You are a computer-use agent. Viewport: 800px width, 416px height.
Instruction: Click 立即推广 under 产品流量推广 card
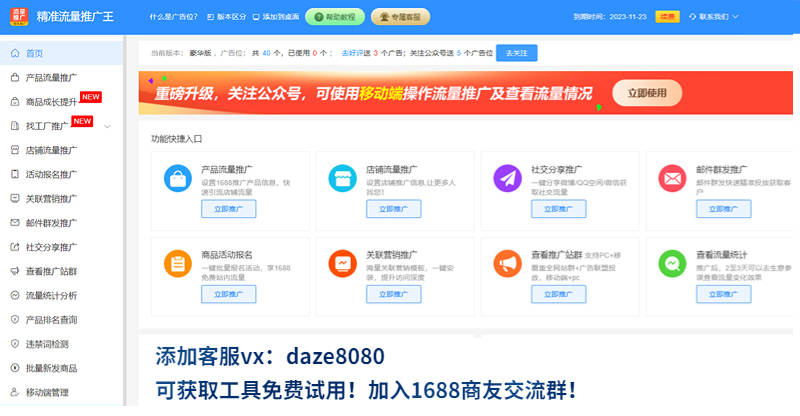(229, 209)
